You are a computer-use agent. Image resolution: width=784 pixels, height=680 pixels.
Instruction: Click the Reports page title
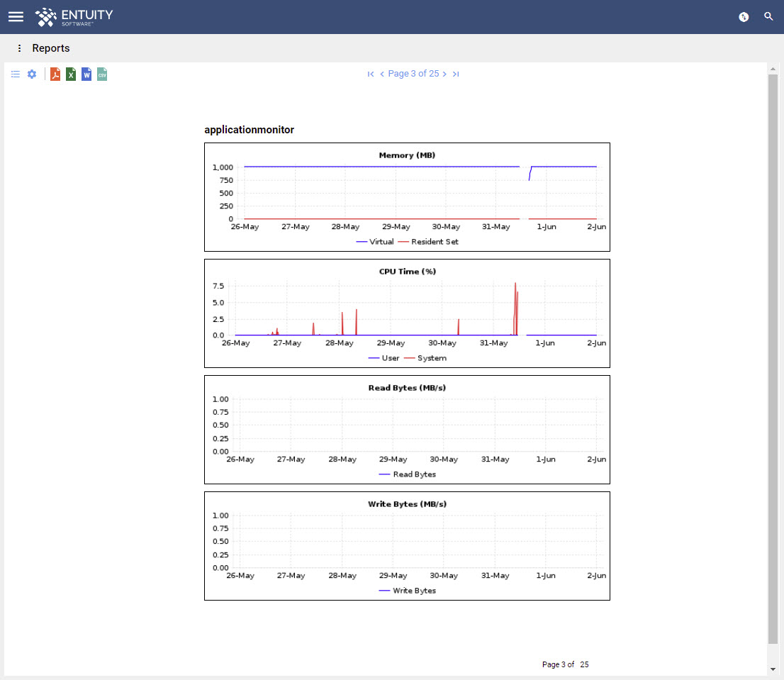51,48
